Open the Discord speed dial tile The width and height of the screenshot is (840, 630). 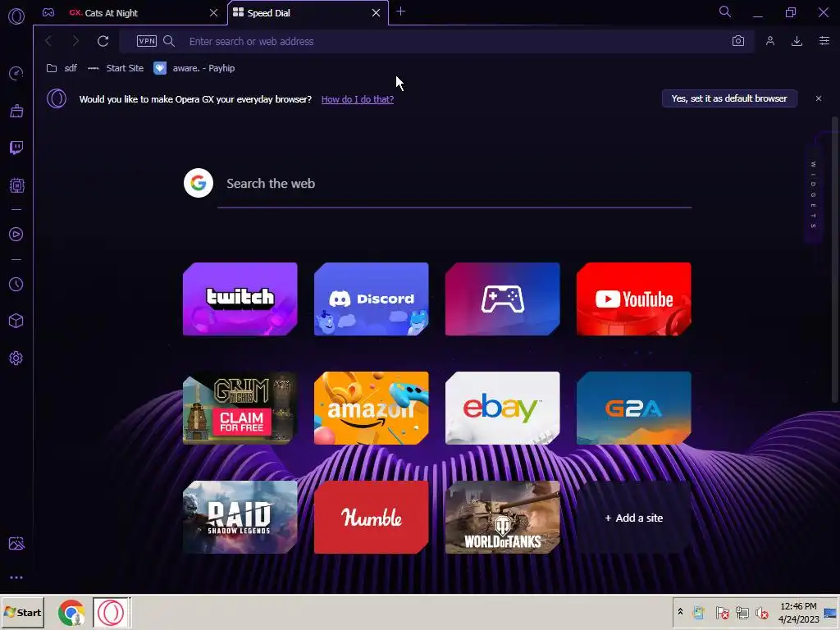(372, 299)
